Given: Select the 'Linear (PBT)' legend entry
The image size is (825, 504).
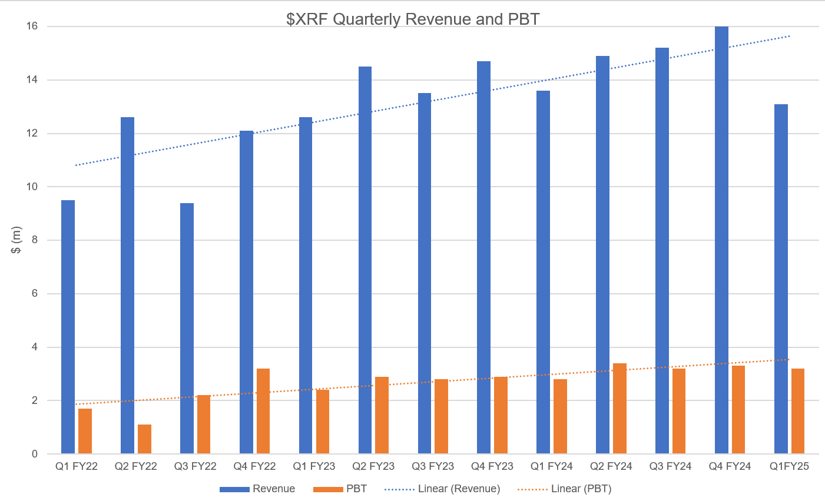Looking at the screenshot, I should pos(564,489).
